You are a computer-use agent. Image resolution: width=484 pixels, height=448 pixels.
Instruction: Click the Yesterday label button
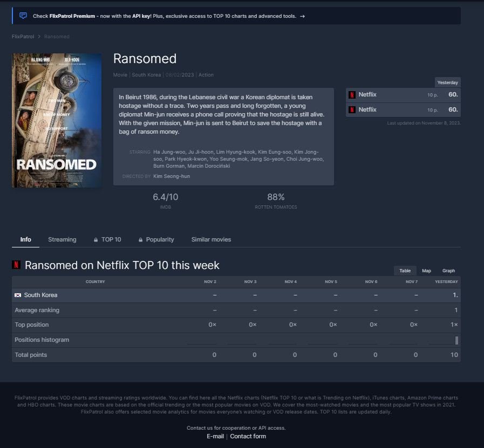[447, 82]
